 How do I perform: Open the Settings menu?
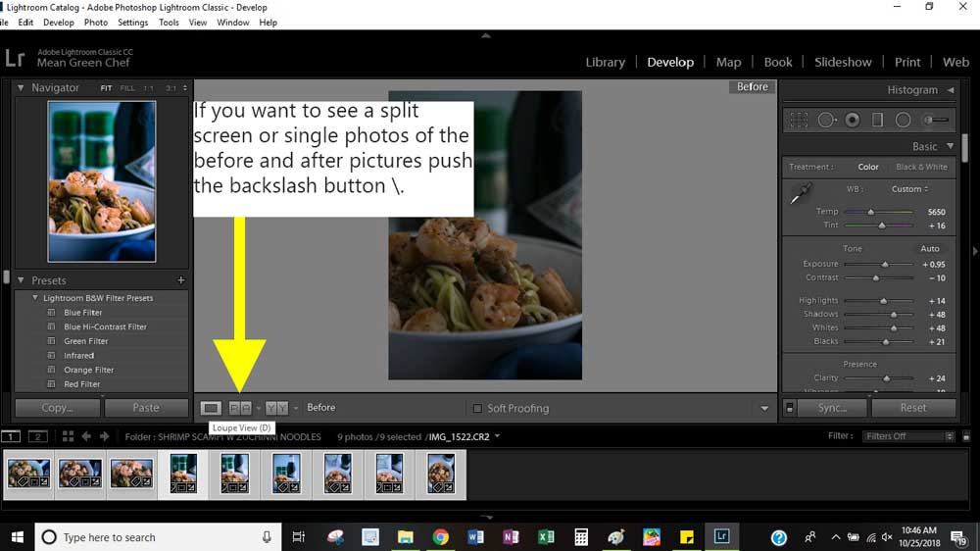132,23
